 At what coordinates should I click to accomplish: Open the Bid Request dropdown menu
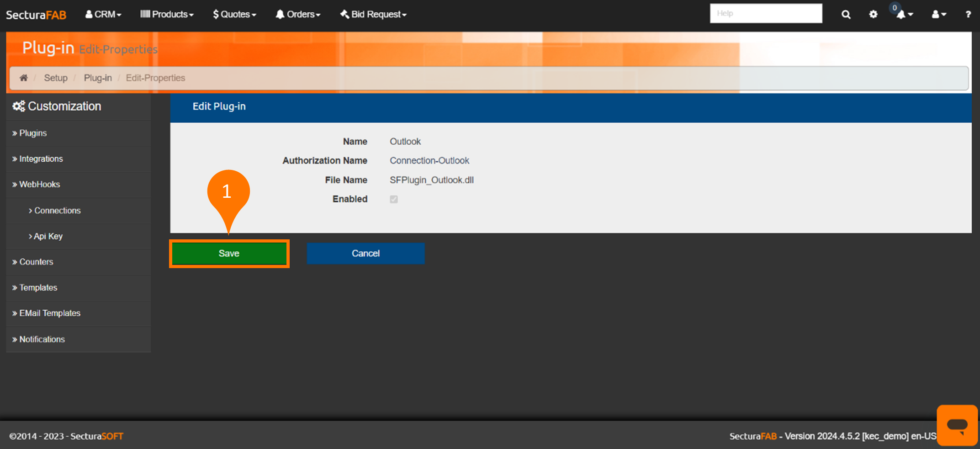coord(373,14)
